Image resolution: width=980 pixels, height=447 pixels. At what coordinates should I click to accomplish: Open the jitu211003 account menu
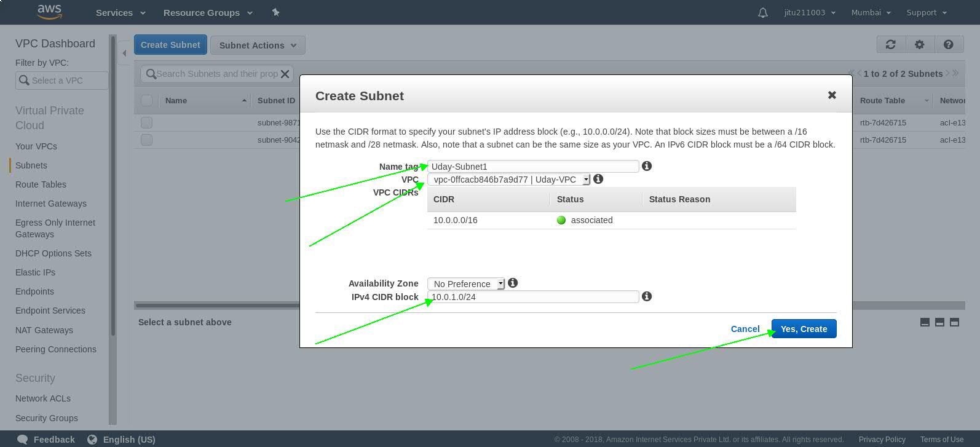(810, 12)
